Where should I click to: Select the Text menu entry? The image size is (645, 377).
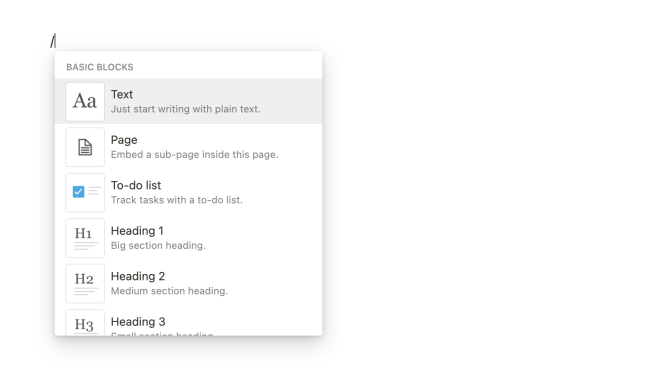(x=188, y=101)
